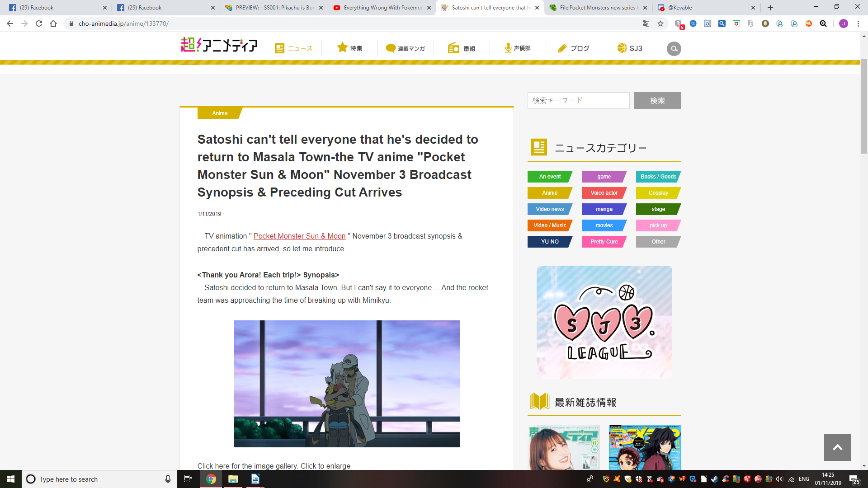Viewport: 868px width, 488px height.
Task: Select the Video / Music category
Action: pyautogui.click(x=550, y=225)
